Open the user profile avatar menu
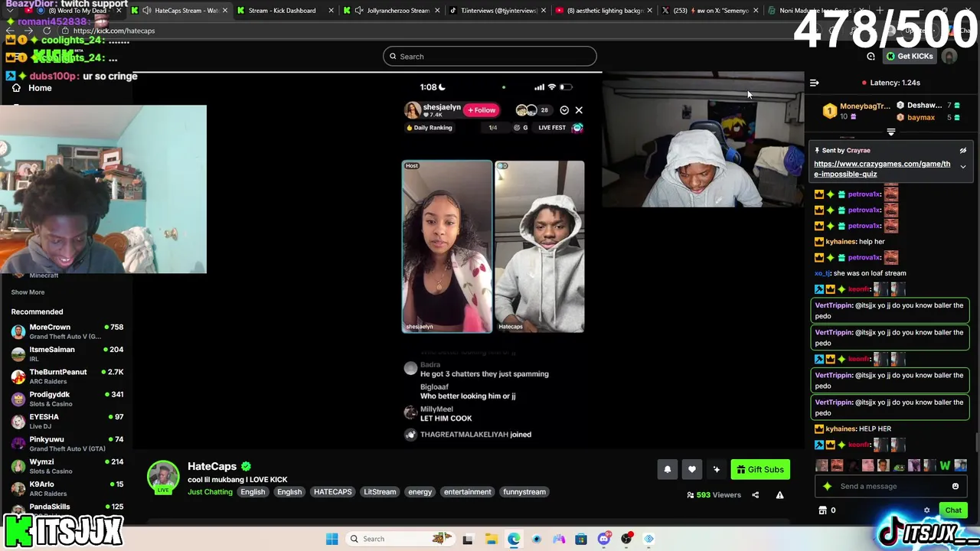 point(949,57)
